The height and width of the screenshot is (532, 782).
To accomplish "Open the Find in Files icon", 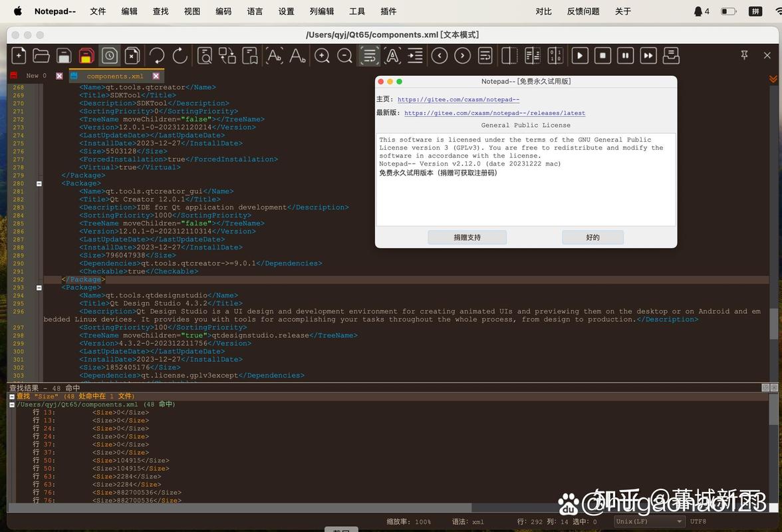I will point(203,56).
